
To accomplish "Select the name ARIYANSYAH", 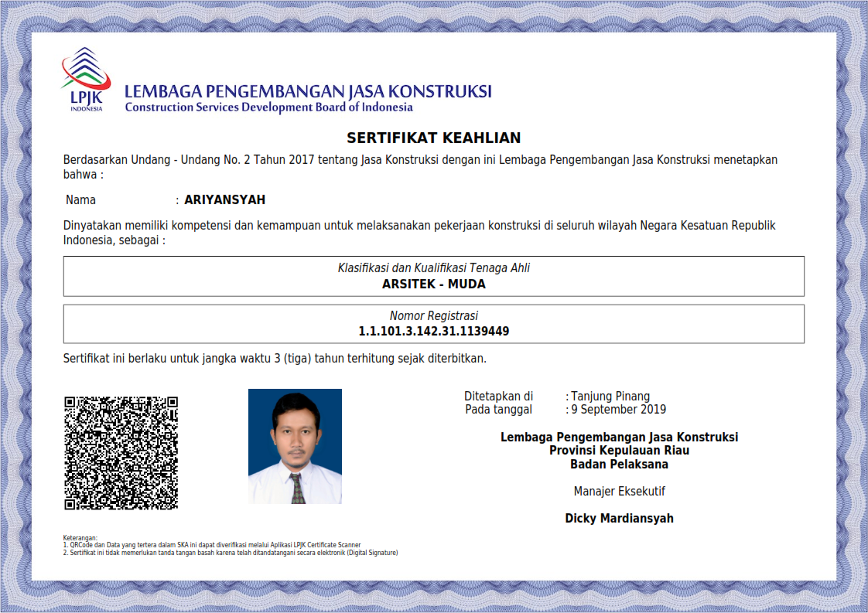I will 224,200.
